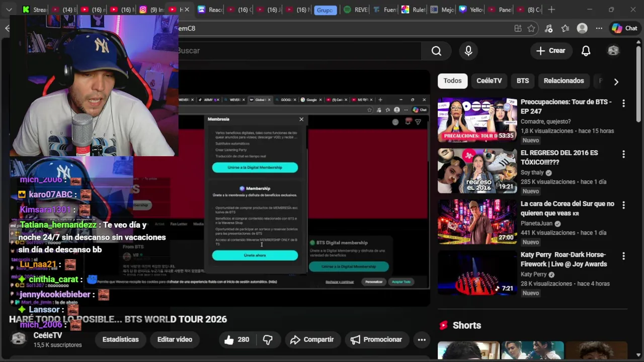Dislike the video
This screenshot has height=362, width=644.
click(x=268, y=340)
